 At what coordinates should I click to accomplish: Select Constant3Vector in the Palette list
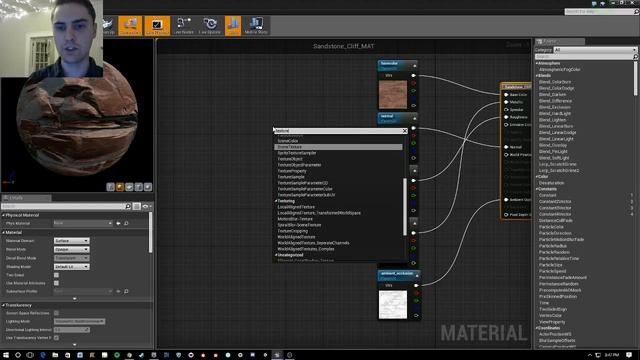pos(555,208)
